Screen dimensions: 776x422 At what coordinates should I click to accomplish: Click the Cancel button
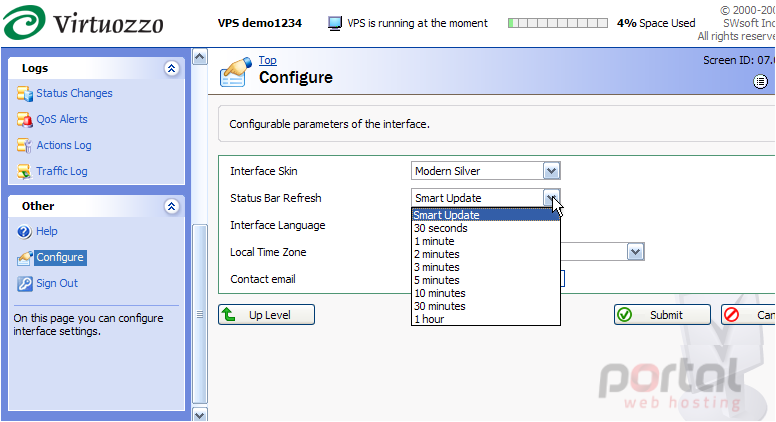tap(748, 315)
